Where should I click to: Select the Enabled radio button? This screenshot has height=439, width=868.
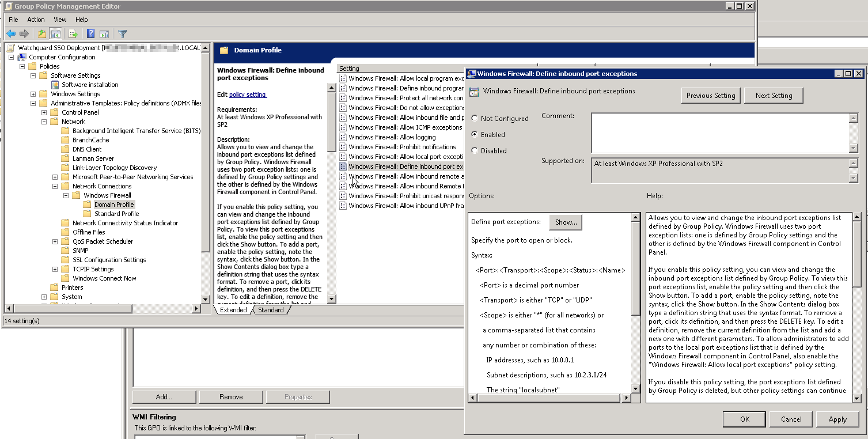coord(475,134)
